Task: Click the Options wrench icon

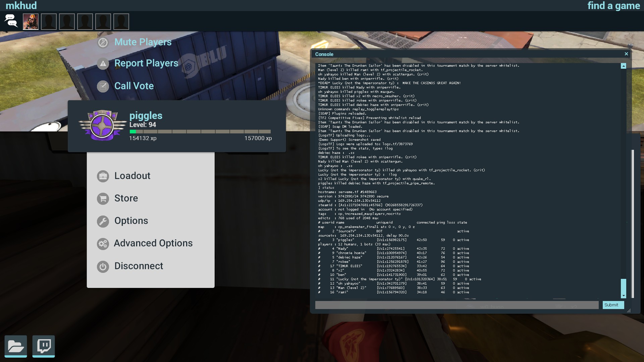Action: click(x=103, y=221)
